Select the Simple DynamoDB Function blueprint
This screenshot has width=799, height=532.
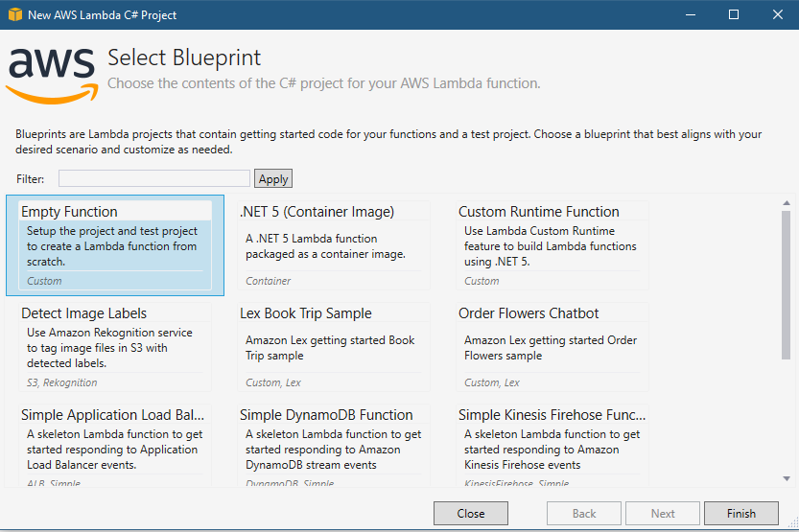point(334,446)
